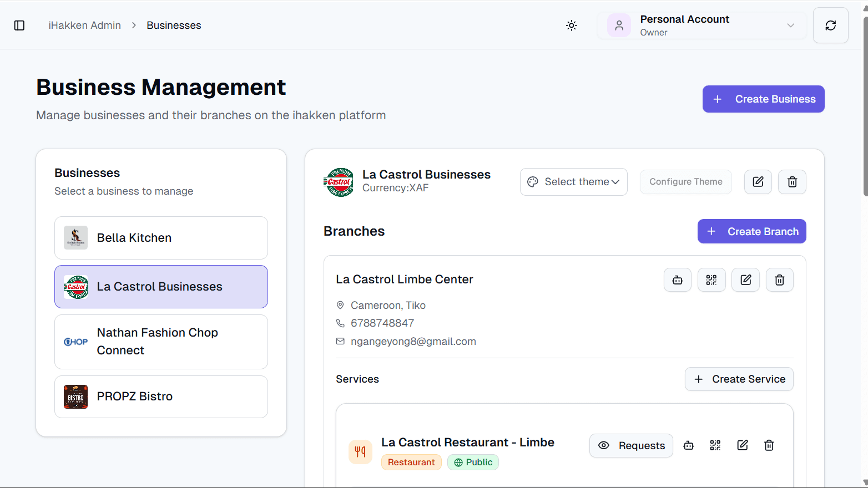View Requests for La Castrol Restaurant
The height and width of the screenshot is (488, 868).
click(631, 445)
